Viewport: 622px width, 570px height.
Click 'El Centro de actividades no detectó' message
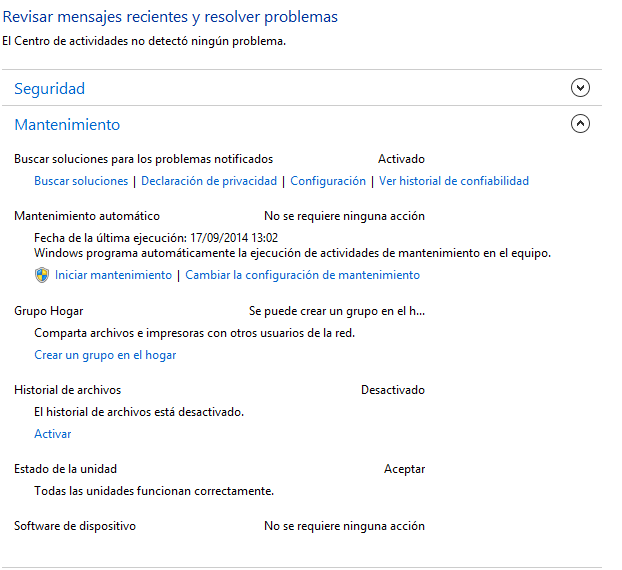click(x=144, y=41)
